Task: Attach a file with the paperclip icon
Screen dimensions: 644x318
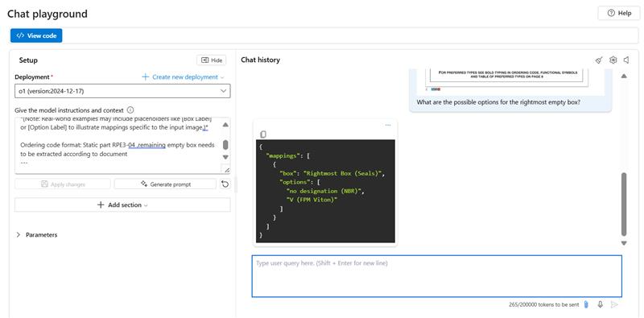Action: 587,304
